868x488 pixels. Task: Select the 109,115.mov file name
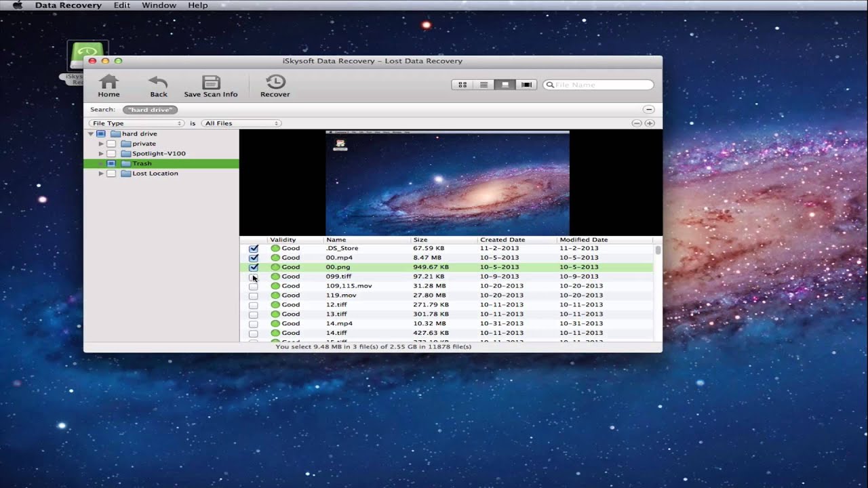click(349, 286)
